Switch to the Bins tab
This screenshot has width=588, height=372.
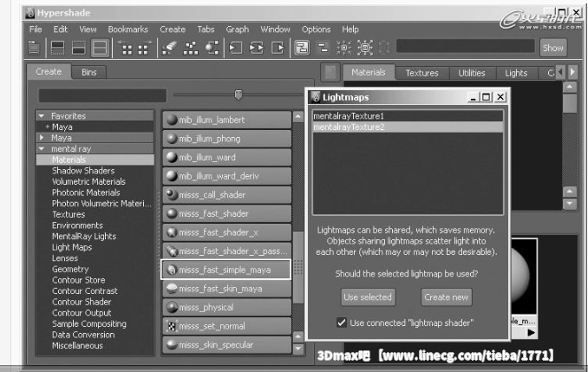pos(88,72)
